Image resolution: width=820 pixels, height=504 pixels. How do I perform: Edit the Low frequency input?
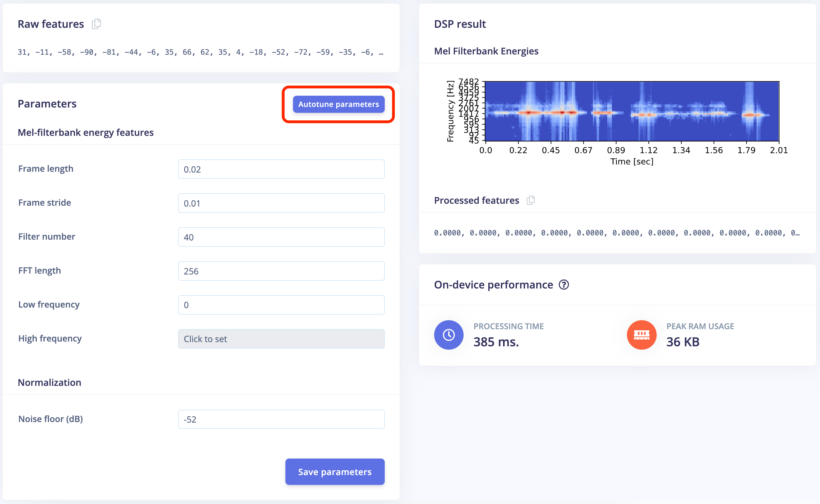coord(281,305)
